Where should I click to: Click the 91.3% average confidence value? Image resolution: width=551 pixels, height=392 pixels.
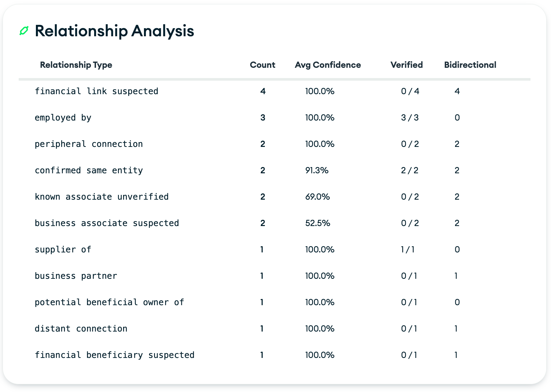317,170
